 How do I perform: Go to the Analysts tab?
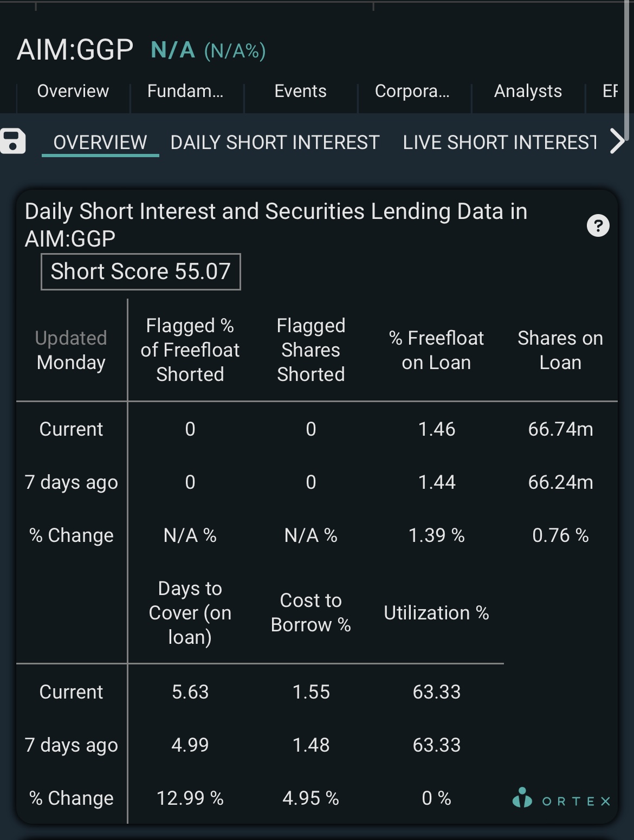[x=528, y=91]
